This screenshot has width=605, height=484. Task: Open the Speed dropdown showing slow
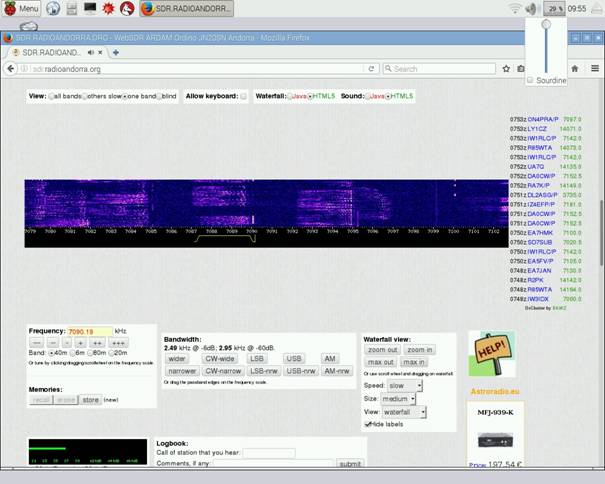click(x=404, y=386)
